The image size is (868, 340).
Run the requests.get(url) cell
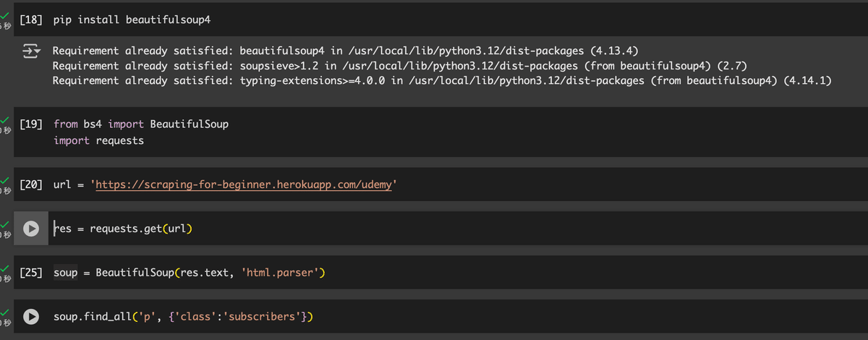tap(31, 229)
